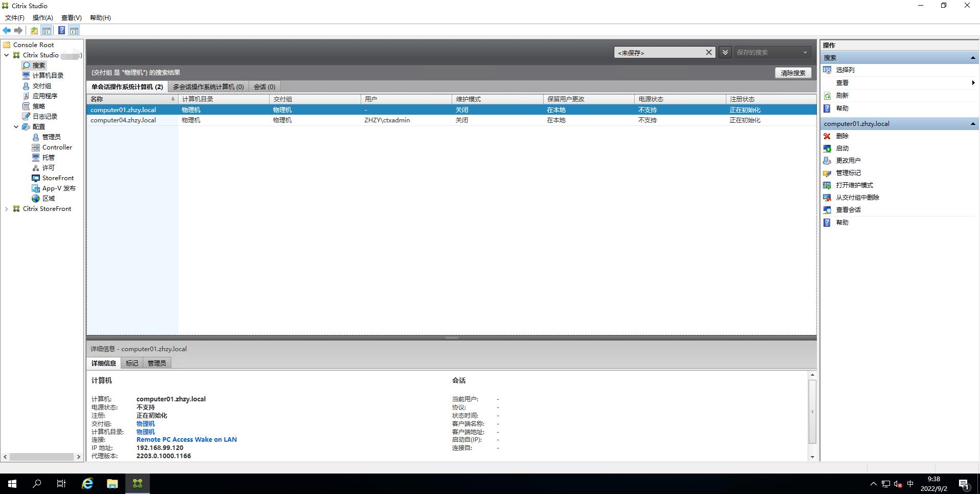Click the Back arrow toolbar icon
This screenshot has width=980, height=494.
7,30
